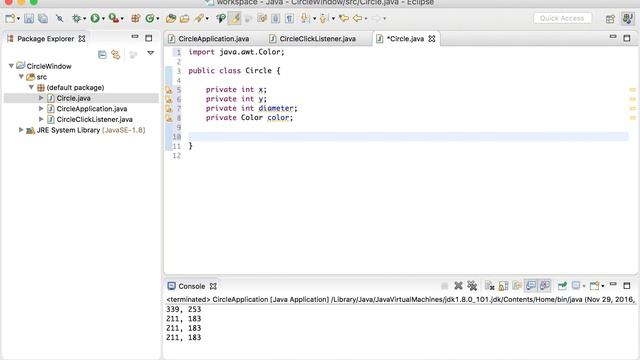Image resolution: width=640 pixels, height=360 pixels.
Task: Click the green Run button icon
Action: [95, 18]
